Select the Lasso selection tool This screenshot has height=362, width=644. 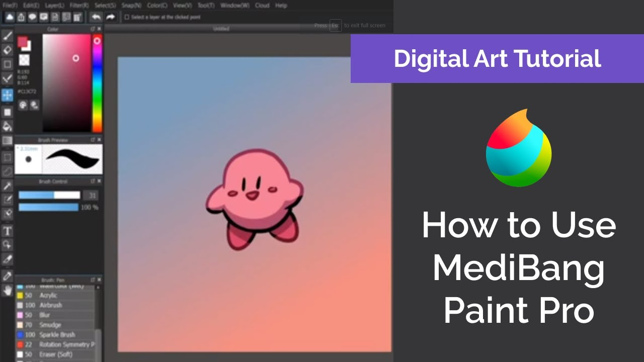[x=8, y=172]
